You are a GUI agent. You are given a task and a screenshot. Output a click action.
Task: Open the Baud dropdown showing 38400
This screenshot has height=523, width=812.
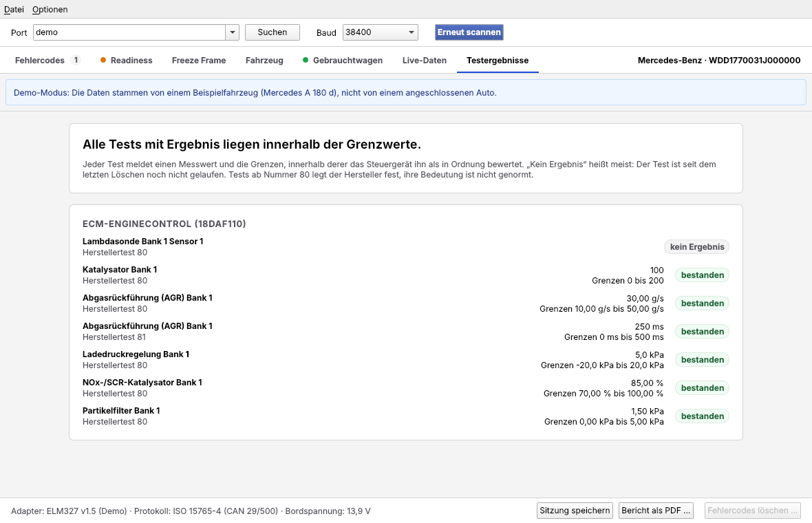tap(380, 32)
